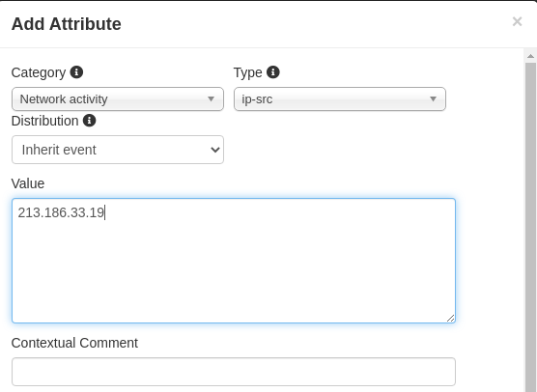The width and height of the screenshot is (537, 392).
Task: Click the info icon beside Type
Action: pos(273,72)
